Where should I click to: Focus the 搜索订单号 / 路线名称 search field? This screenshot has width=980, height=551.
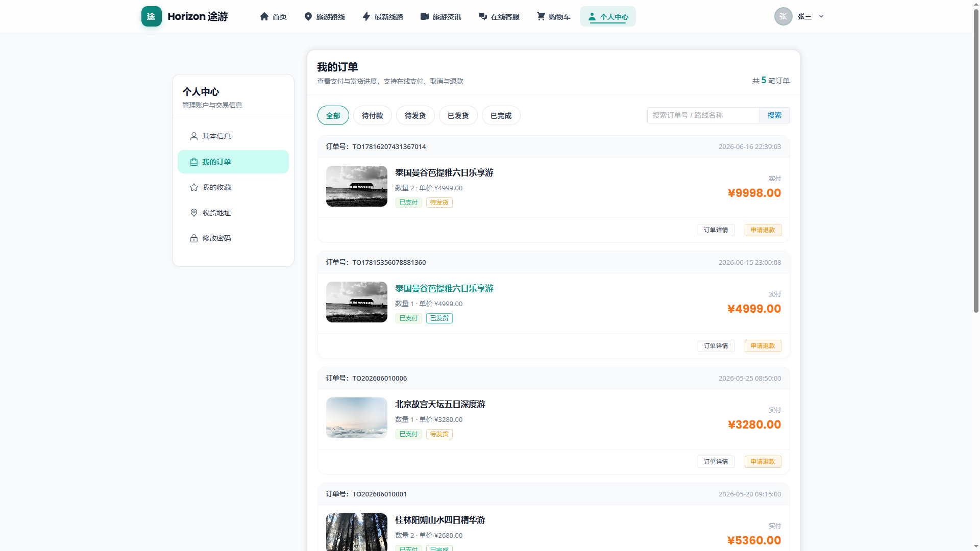pyautogui.click(x=703, y=115)
